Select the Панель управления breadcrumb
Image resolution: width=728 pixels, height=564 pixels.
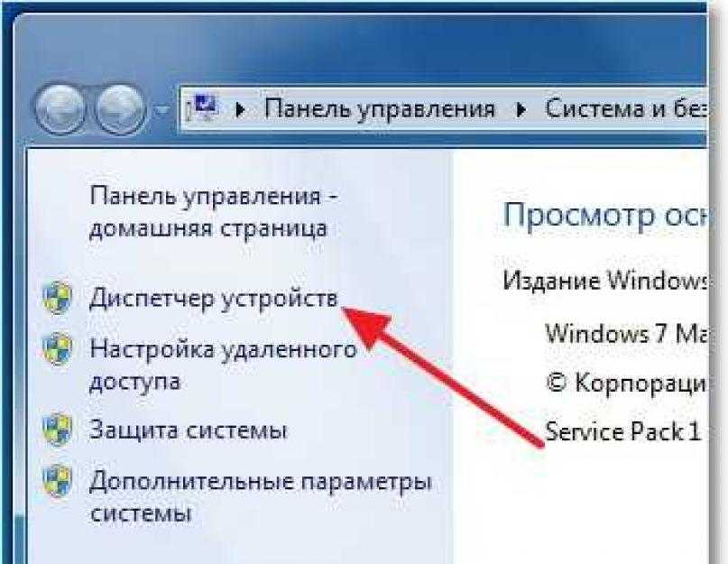pyautogui.click(x=379, y=109)
